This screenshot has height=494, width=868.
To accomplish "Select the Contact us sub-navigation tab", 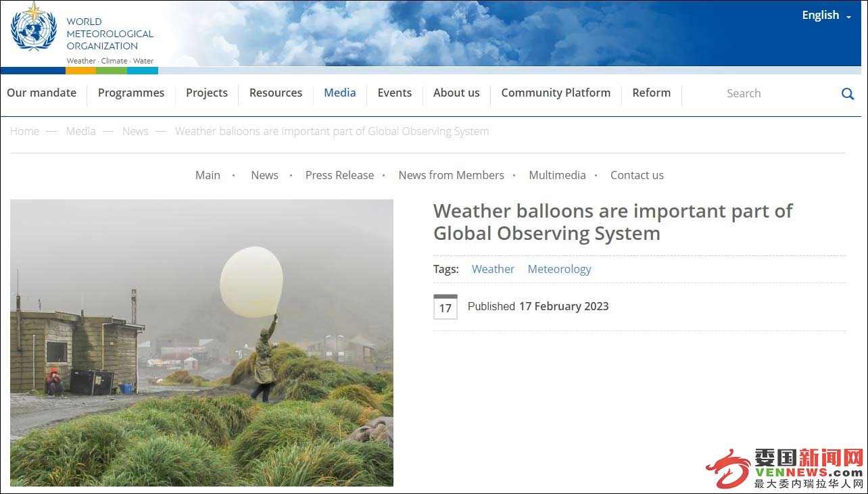I will point(637,175).
